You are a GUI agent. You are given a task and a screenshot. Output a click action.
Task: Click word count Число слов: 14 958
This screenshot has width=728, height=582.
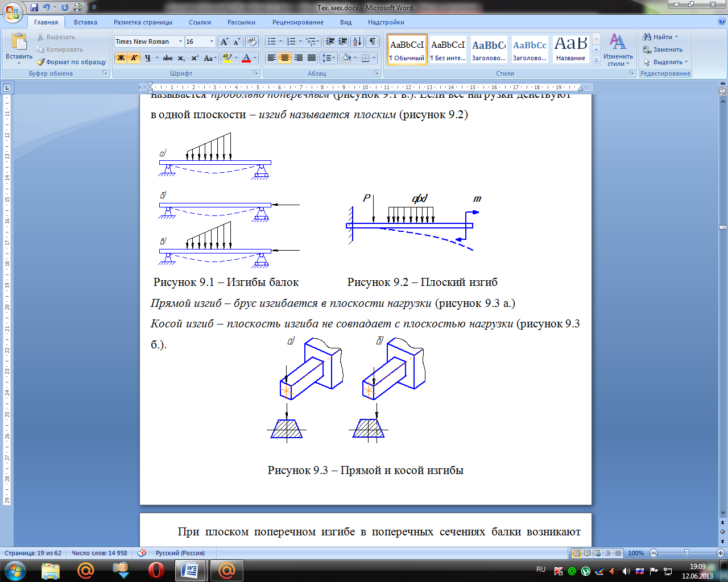[x=100, y=553]
